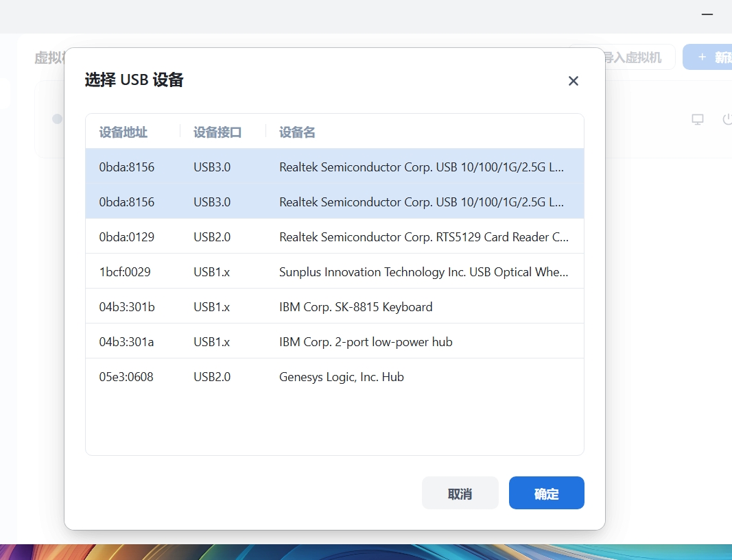Cancel the dialog with 取消
The width and height of the screenshot is (732, 560).
click(460, 492)
